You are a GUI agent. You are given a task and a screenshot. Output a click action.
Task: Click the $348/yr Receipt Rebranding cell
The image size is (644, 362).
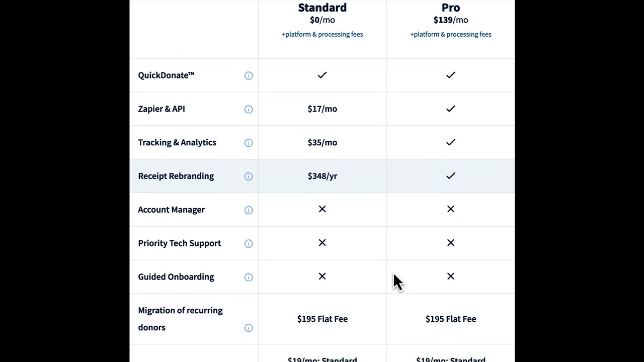[322, 176]
